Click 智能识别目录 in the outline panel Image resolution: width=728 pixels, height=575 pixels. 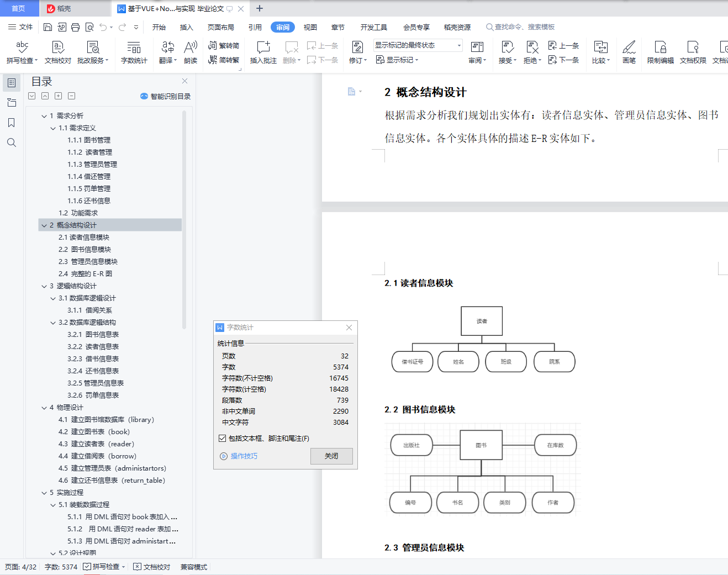pos(165,96)
